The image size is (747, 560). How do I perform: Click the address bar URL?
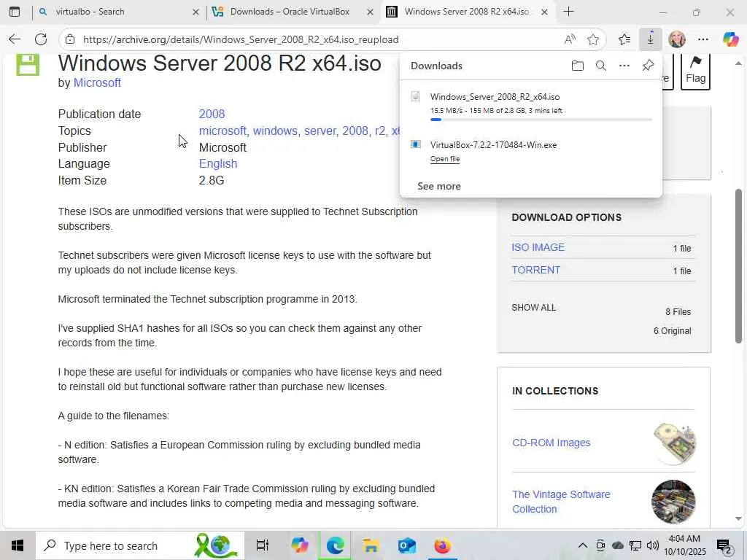pos(241,39)
